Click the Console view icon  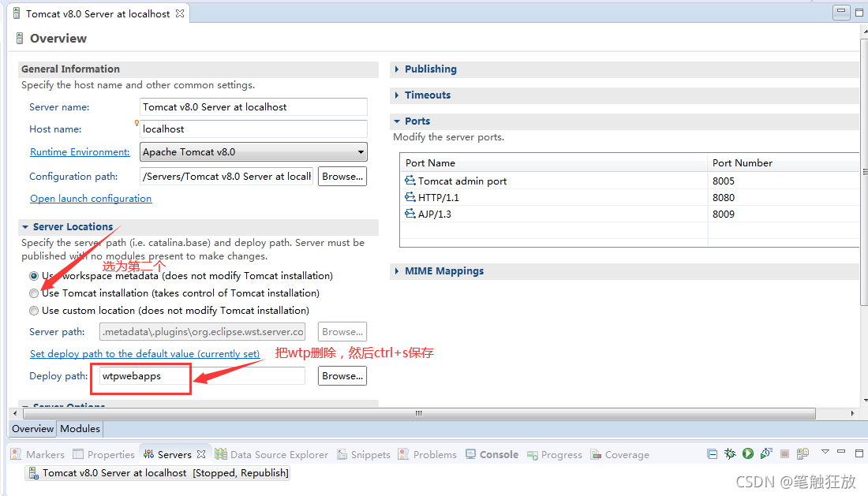470,454
